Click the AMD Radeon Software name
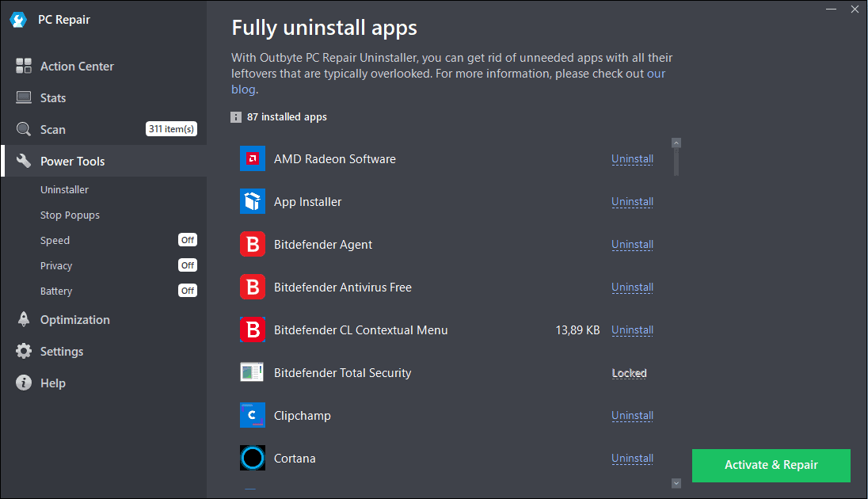This screenshot has width=868, height=499. (335, 159)
